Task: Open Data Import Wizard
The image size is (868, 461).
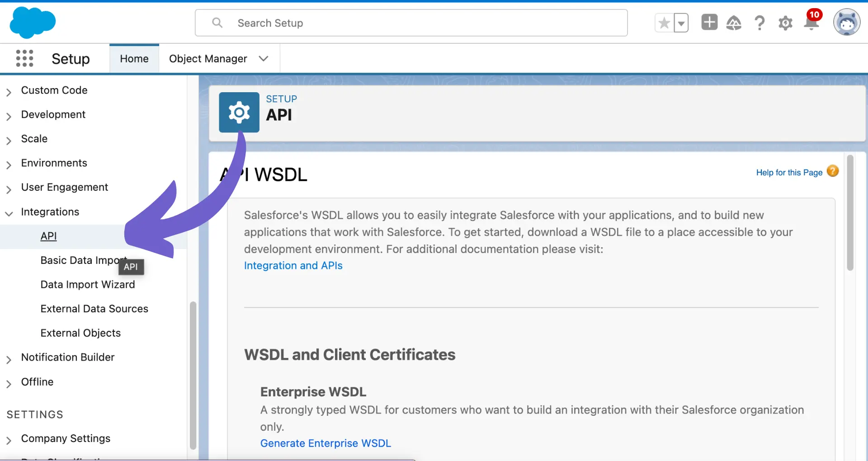Action: click(88, 285)
